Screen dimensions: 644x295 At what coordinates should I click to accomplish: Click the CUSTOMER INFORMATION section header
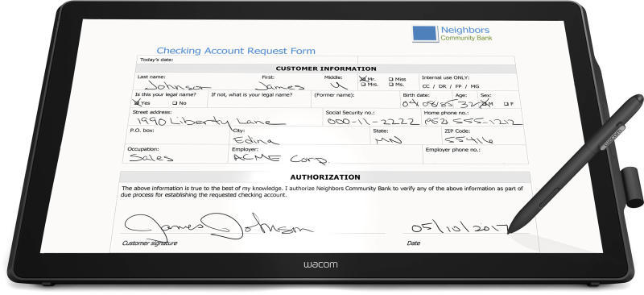coord(326,69)
